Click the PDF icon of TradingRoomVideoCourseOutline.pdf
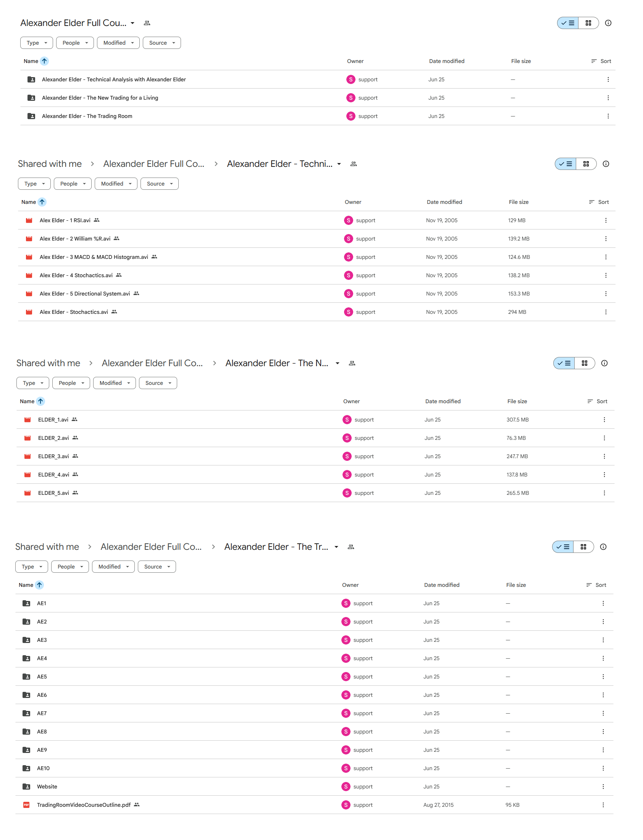This screenshot has width=643, height=840. (x=26, y=805)
